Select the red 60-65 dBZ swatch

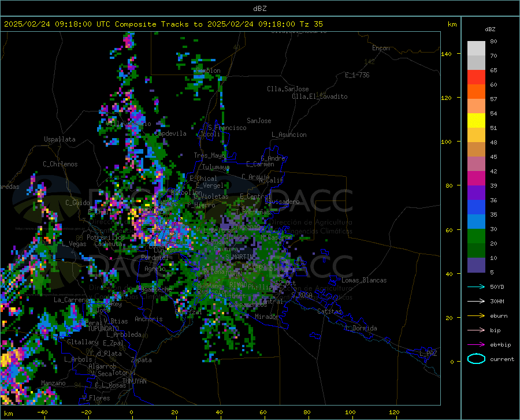476,77
